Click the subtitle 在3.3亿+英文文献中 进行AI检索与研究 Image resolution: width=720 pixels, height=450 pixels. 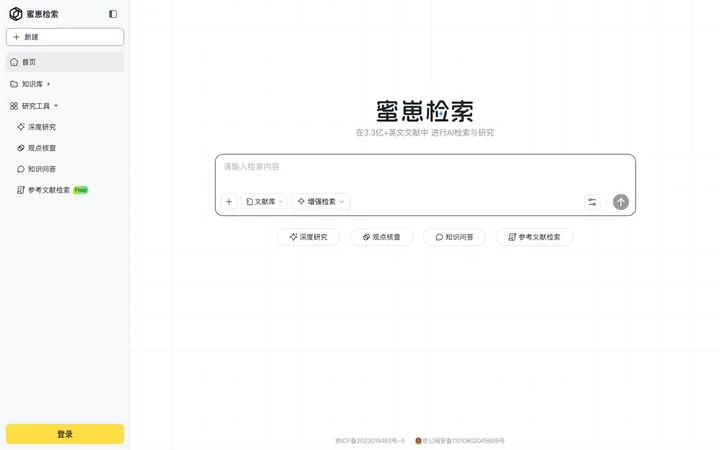click(x=425, y=133)
